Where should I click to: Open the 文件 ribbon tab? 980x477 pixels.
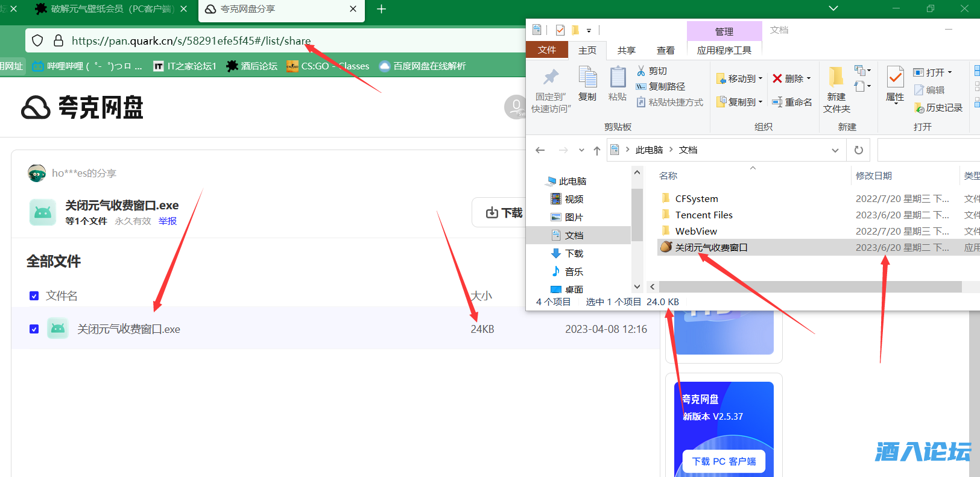pos(547,50)
